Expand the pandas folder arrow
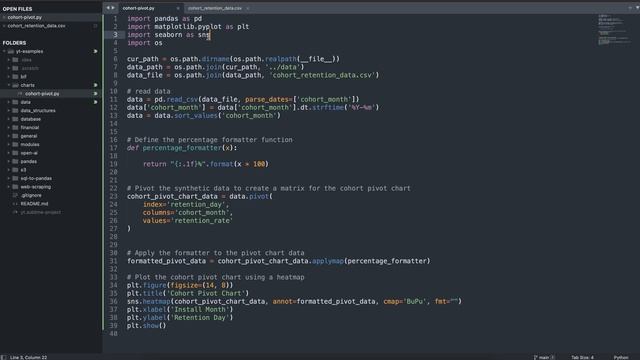 click(9, 161)
